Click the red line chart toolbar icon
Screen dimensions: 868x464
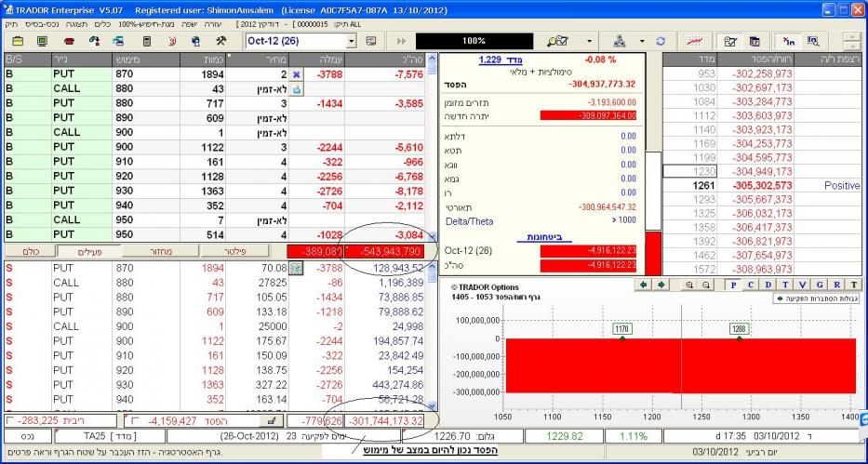693,42
